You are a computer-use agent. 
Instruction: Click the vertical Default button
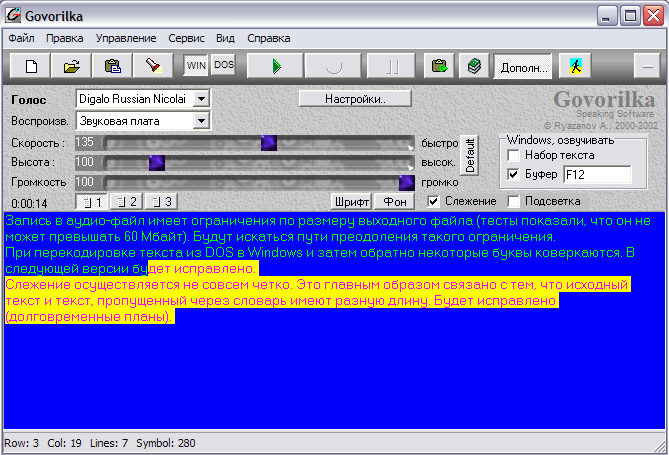[470, 155]
